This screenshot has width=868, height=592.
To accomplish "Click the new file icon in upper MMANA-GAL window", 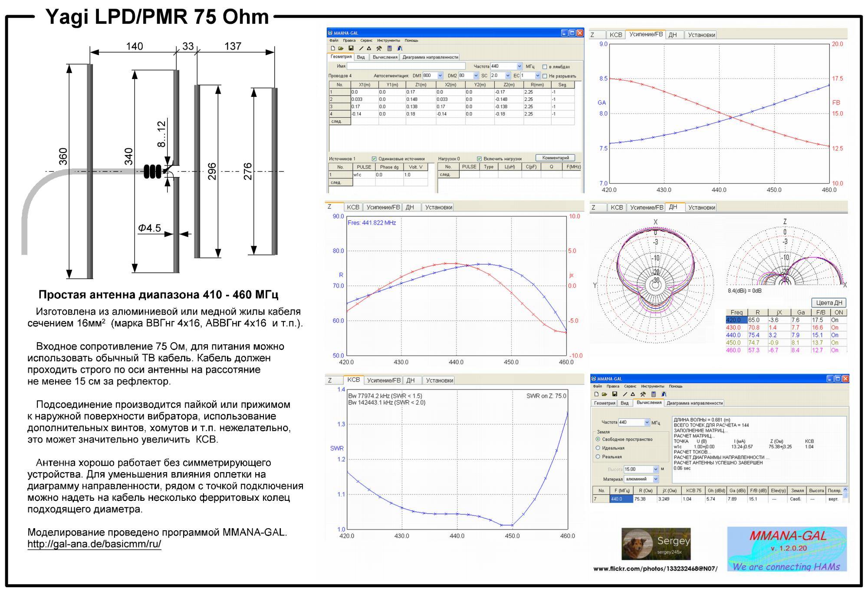I will coord(333,48).
